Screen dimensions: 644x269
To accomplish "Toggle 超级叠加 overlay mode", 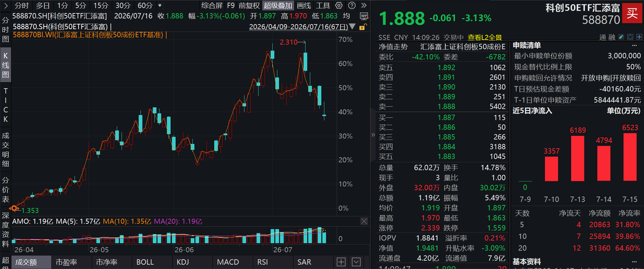I will 278,5.
